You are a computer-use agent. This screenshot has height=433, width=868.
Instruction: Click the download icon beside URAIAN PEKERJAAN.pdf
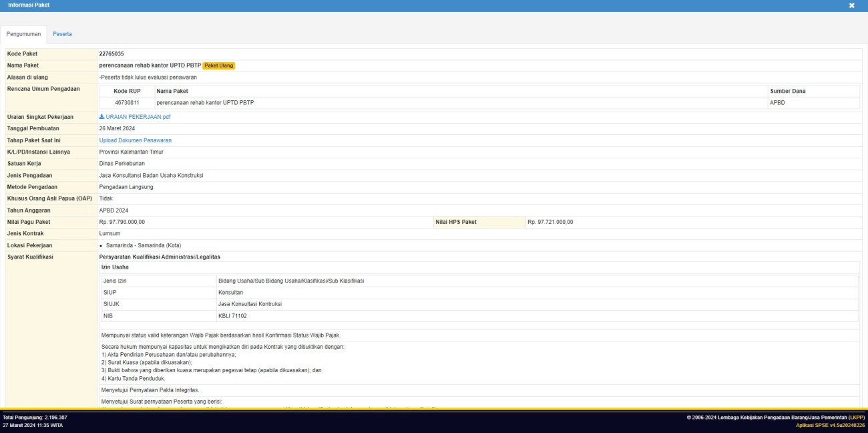pos(102,117)
